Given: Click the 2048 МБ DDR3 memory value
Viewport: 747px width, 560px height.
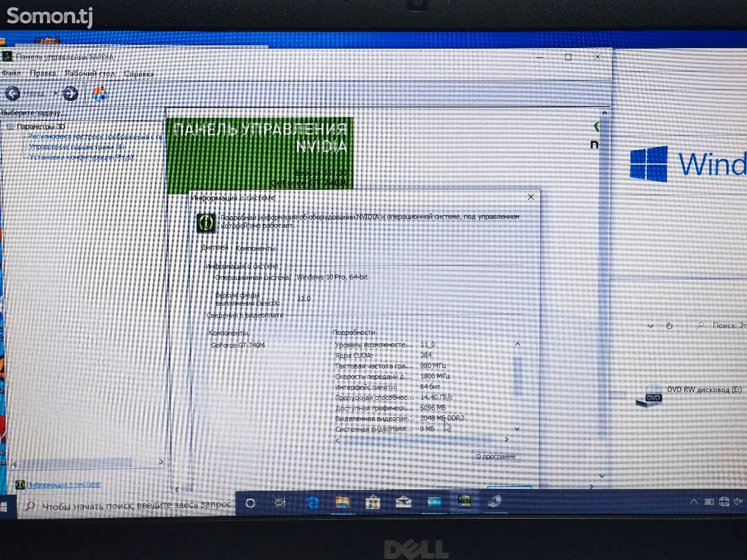Looking at the screenshot, I should [x=442, y=418].
